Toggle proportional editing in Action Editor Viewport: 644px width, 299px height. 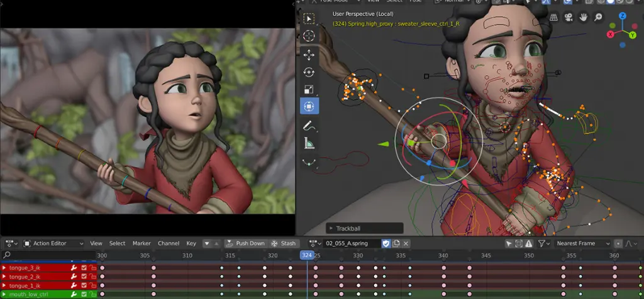pyautogui.click(x=618, y=243)
